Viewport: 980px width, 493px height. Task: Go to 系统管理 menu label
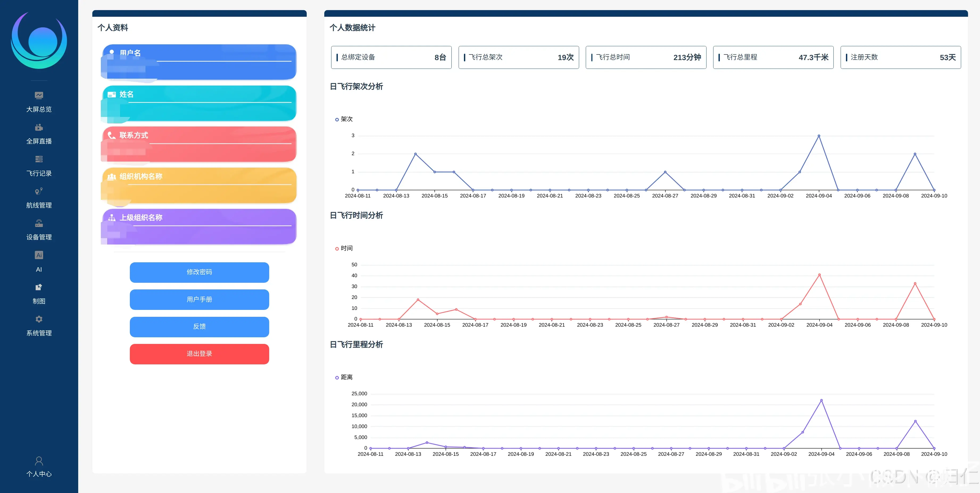39,333
